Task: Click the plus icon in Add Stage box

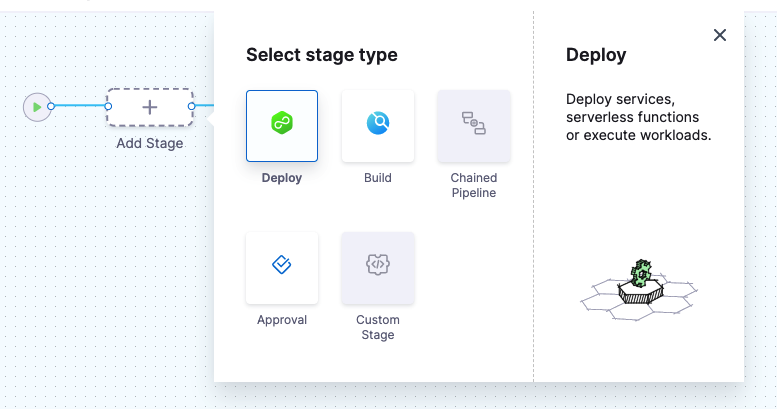Action: [149, 106]
